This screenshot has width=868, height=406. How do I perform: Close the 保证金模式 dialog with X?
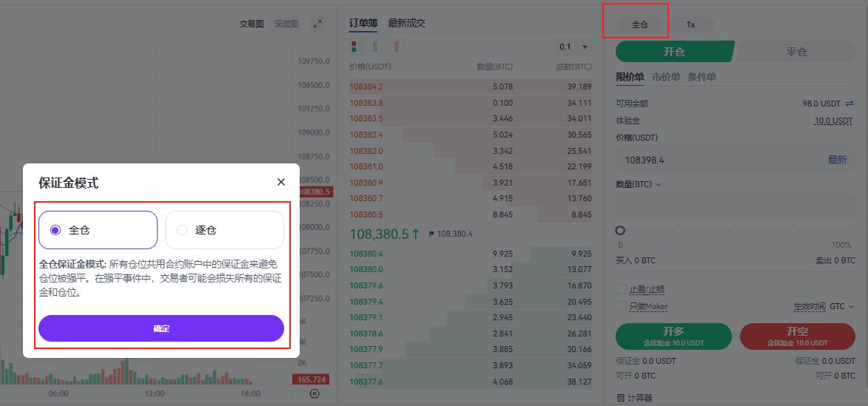[281, 182]
